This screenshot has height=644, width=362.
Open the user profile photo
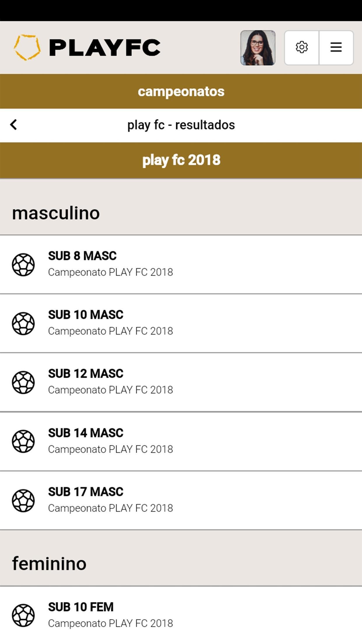258,48
